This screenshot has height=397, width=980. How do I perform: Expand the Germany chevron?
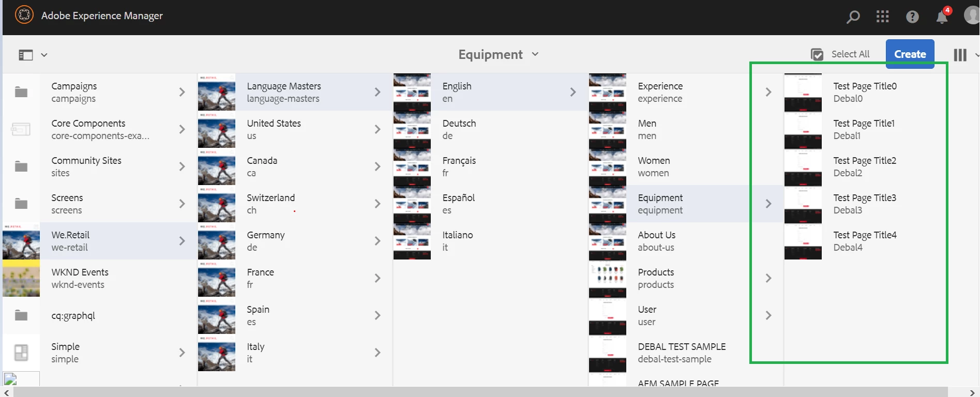[378, 241]
